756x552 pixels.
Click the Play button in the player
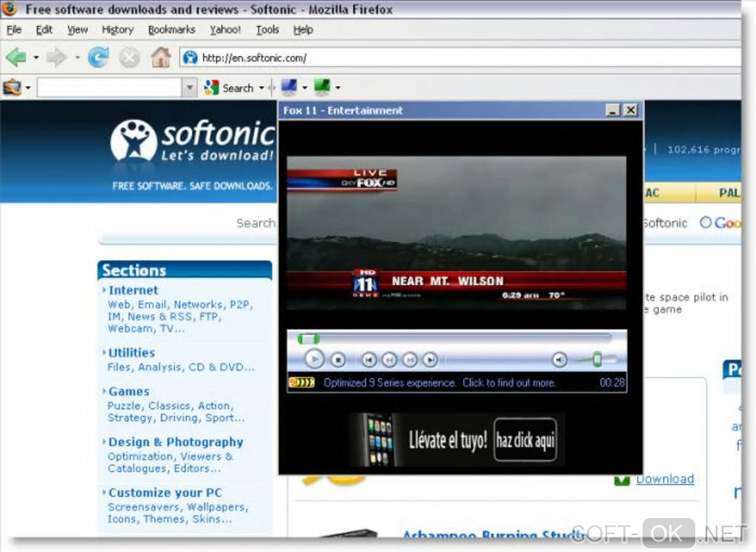point(314,359)
